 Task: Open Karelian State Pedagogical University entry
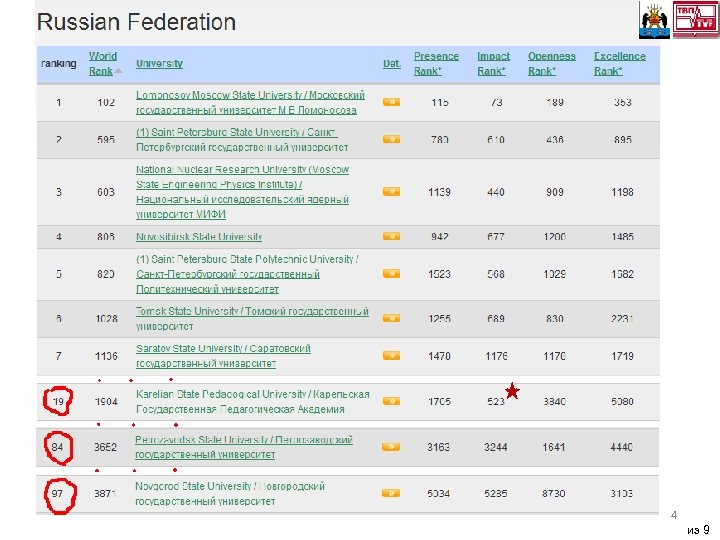click(x=253, y=402)
